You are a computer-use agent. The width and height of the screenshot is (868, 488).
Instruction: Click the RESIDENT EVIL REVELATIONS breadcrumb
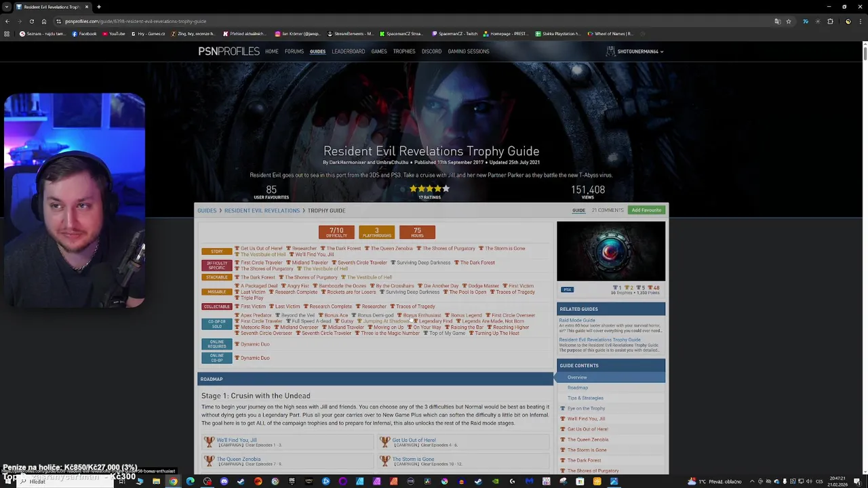(x=262, y=210)
